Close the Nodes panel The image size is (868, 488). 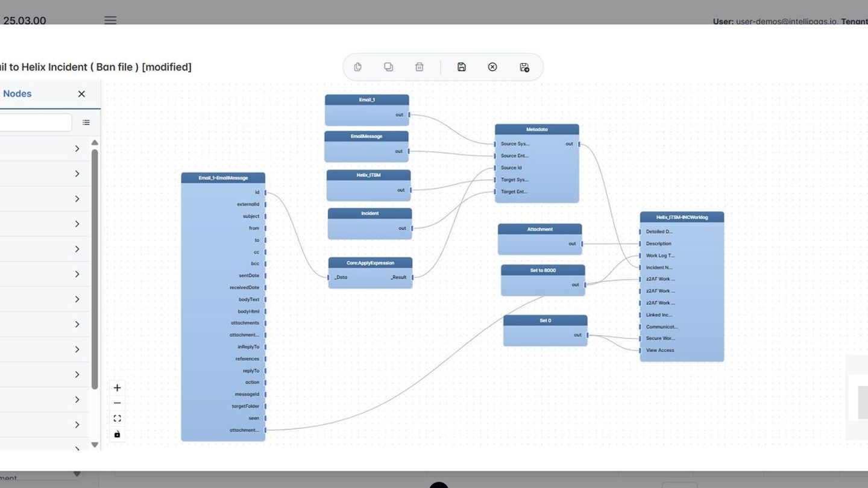(x=81, y=93)
